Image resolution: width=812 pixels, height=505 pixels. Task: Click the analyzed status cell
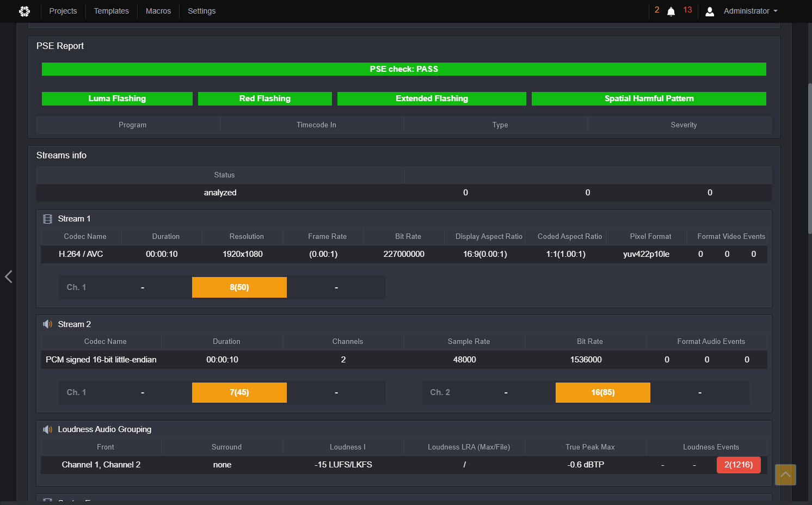(220, 193)
